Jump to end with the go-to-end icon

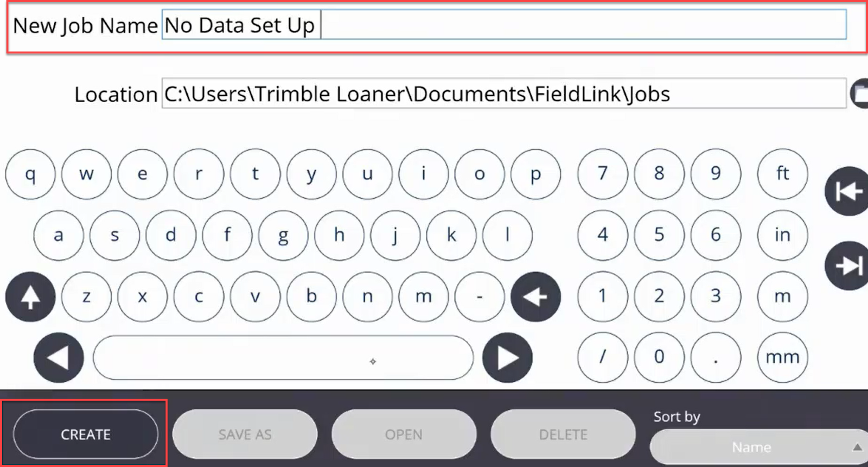tap(847, 266)
